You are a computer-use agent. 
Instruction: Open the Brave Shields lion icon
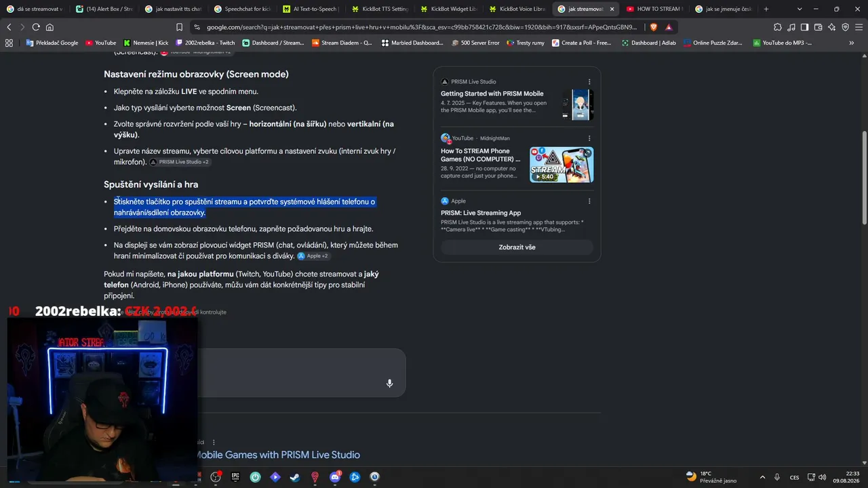[x=654, y=27]
